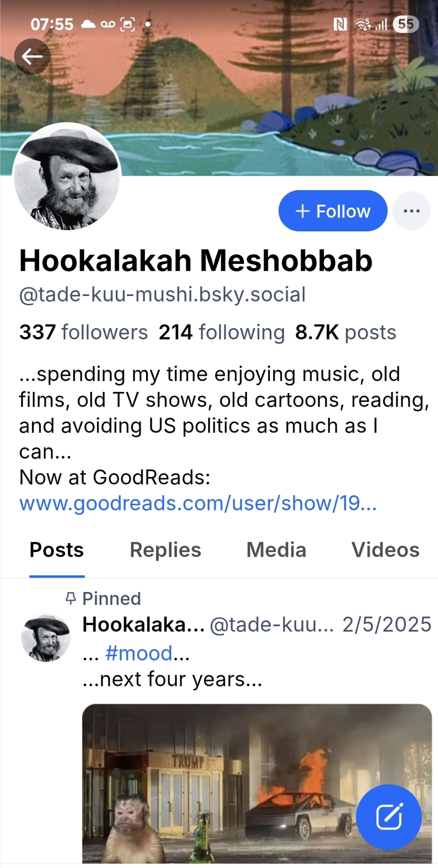Tap the Wi-Fi signal icon
Image resolution: width=438 pixels, height=868 pixels.
(x=363, y=24)
